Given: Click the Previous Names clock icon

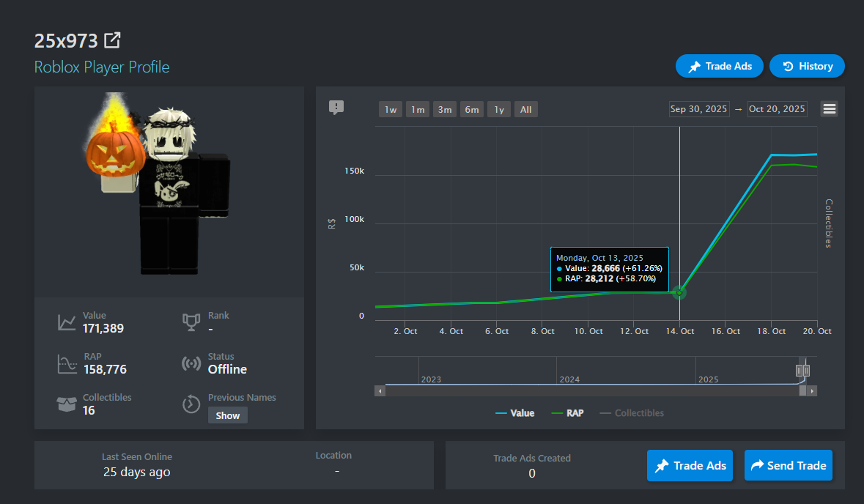Looking at the screenshot, I should [191, 404].
